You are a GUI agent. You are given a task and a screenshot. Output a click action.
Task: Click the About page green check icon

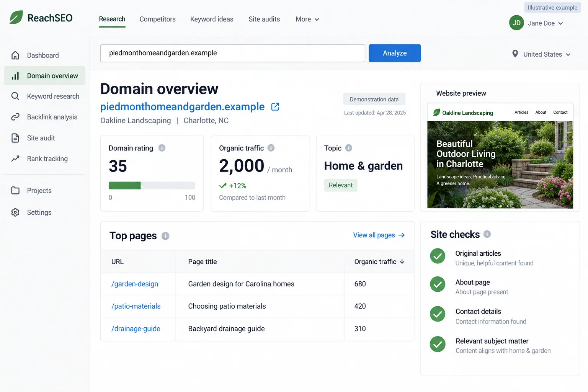438,284
